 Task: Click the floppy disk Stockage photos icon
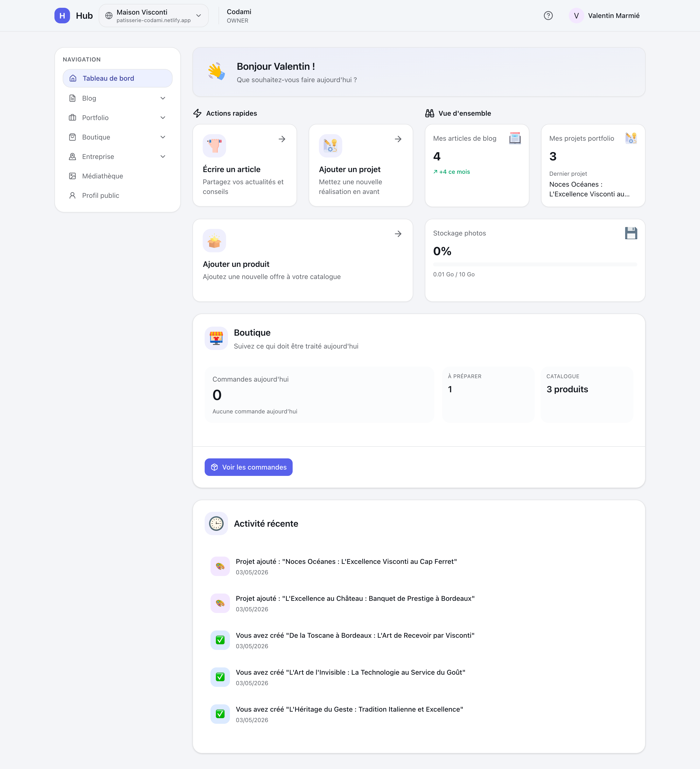point(631,233)
